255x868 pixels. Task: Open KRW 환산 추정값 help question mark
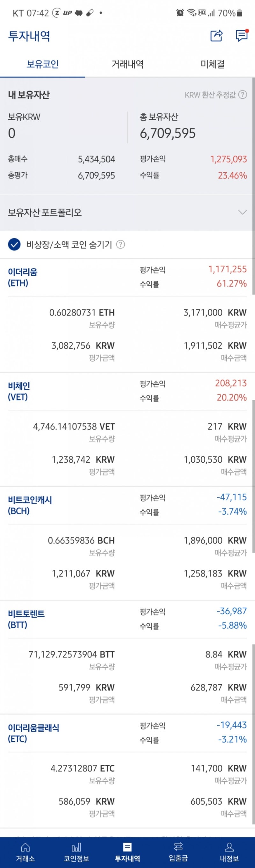(242, 95)
